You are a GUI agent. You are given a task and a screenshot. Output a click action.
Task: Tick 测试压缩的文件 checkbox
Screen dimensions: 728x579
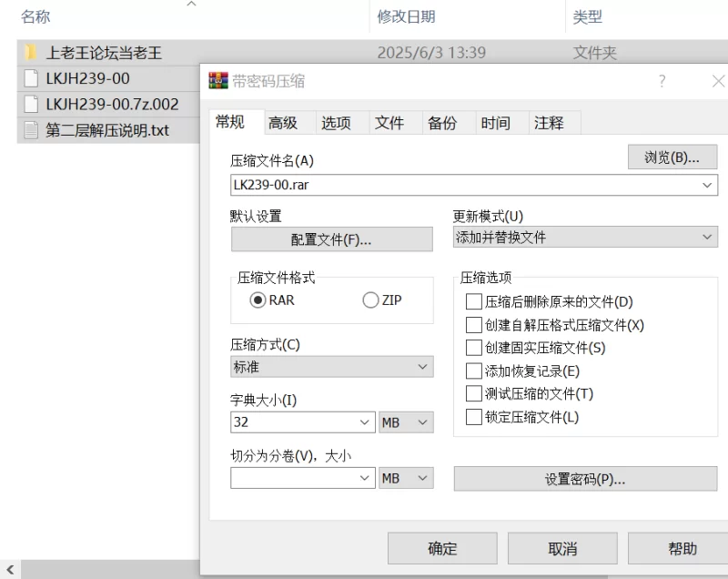[473, 394]
